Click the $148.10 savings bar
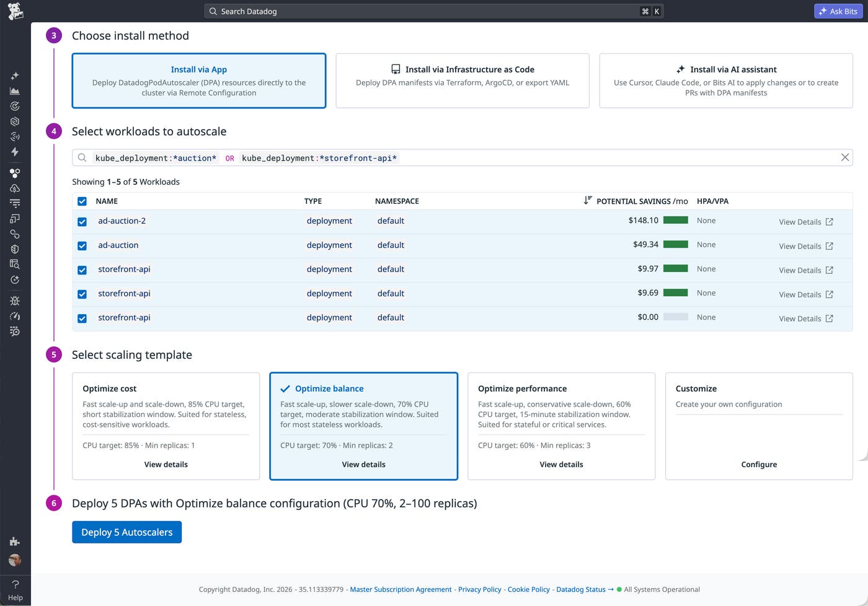Screen dimensions: 868x606 click(x=676, y=220)
